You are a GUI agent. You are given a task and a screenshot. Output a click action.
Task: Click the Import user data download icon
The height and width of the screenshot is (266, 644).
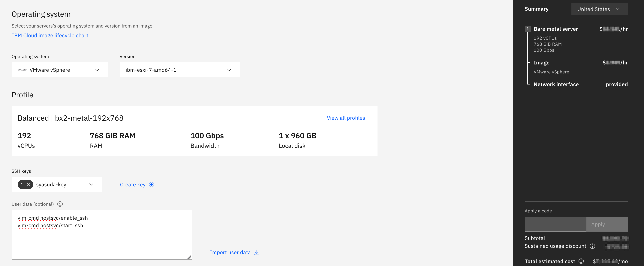[257, 253]
